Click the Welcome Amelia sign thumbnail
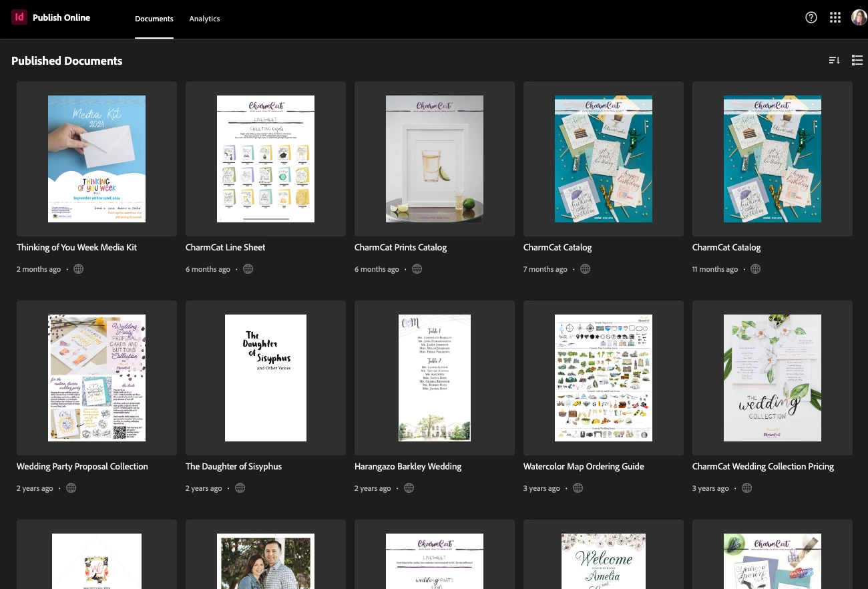Image resolution: width=868 pixels, height=589 pixels. click(604, 561)
